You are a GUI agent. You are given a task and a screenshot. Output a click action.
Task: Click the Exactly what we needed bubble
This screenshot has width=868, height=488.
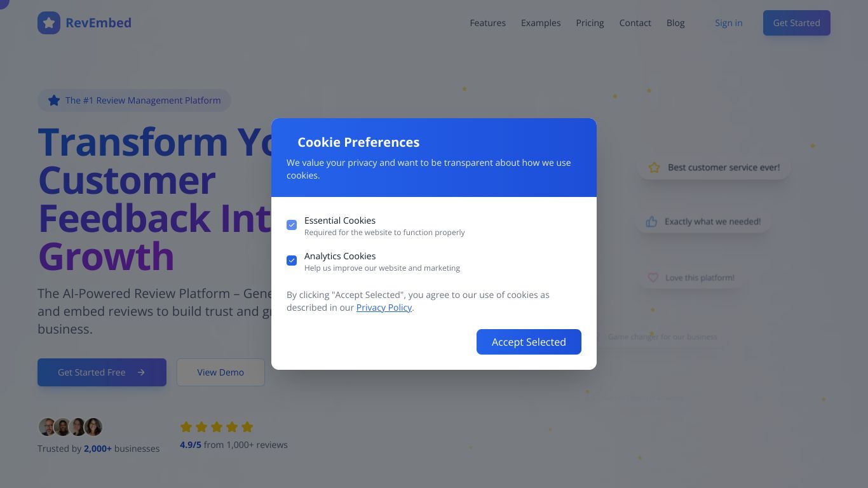pos(703,222)
